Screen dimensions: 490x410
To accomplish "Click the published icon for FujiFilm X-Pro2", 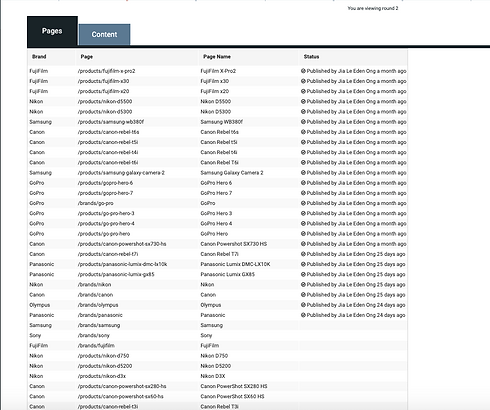I will [303, 71].
